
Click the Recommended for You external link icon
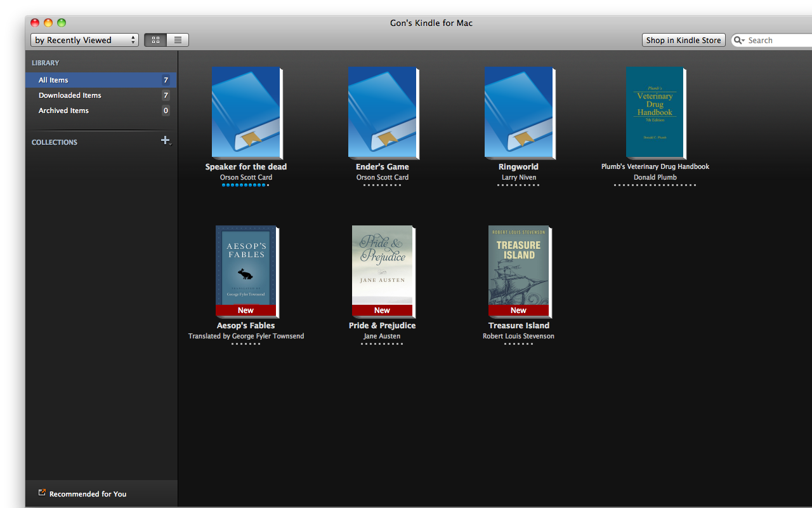pyautogui.click(x=42, y=493)
